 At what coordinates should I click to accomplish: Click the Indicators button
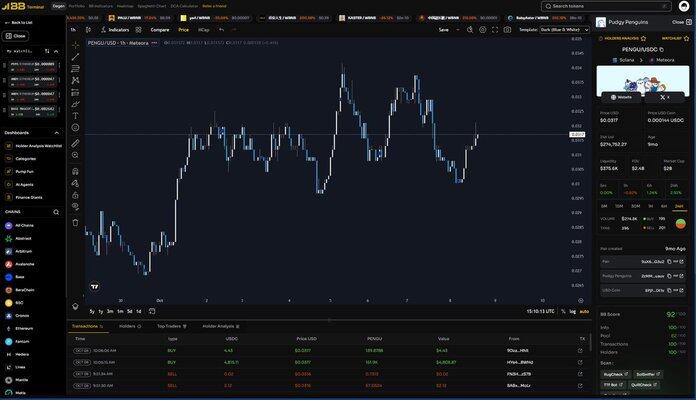[x=115, y=30]
